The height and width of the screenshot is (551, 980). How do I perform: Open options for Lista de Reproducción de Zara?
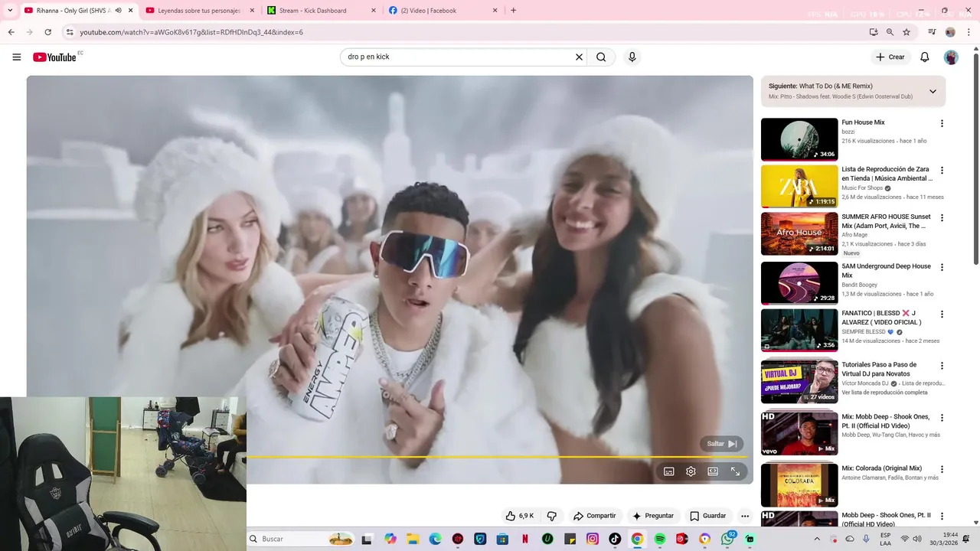click(x=942, y=171)
